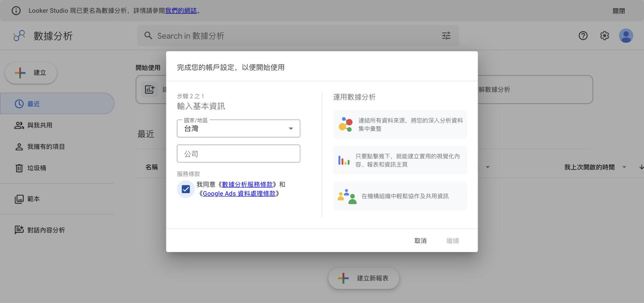Click the add chart icon under 開始使用
The width and height of the screenshot is (644, 303).
point(149,89)
